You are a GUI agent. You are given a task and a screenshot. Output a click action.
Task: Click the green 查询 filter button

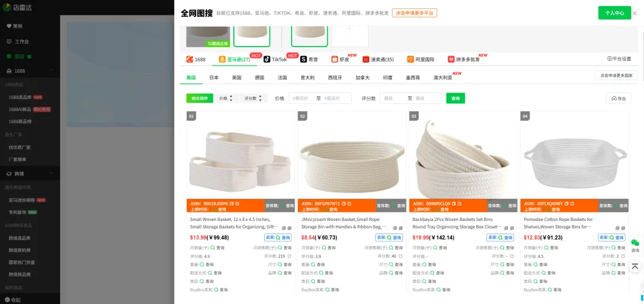456,99
